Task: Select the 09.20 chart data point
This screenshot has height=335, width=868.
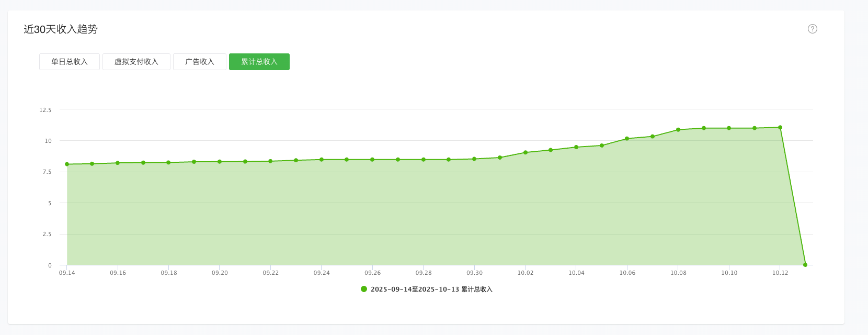Action: 220,162
